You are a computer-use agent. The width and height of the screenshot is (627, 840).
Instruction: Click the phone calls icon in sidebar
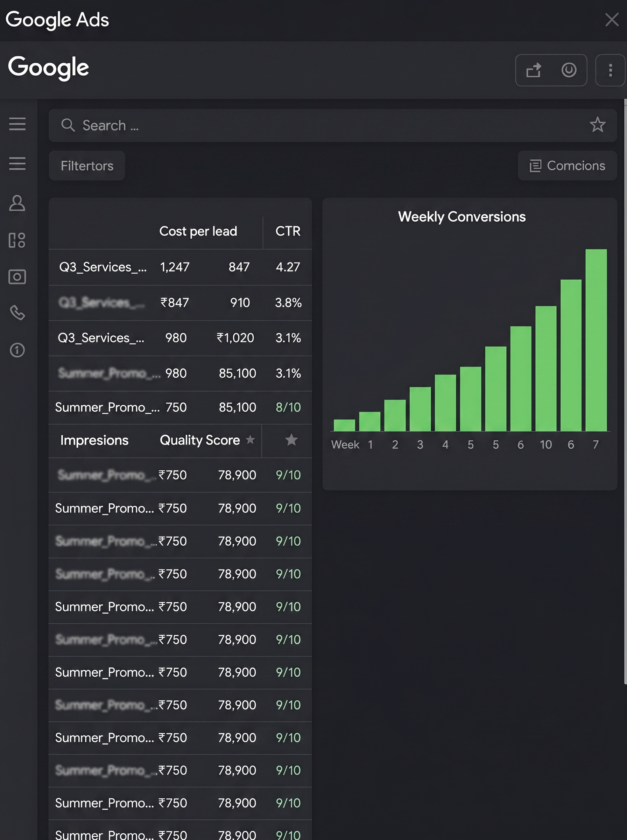17,313
